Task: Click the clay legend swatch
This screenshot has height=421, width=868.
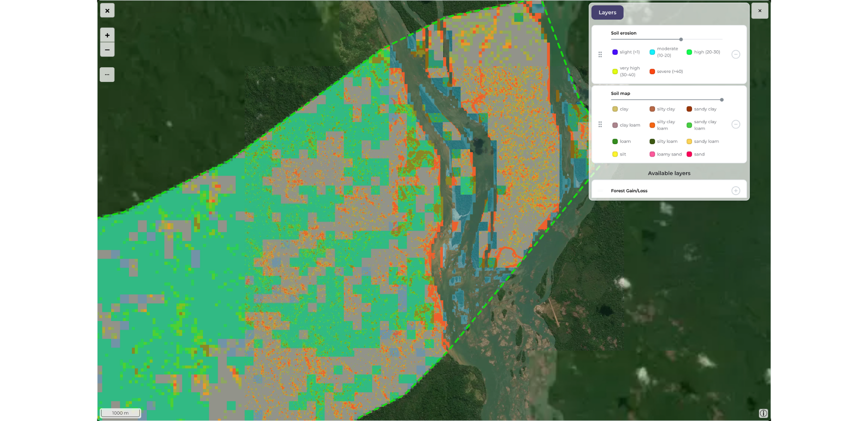Action: pyautogui.click(x=615, y=109)
